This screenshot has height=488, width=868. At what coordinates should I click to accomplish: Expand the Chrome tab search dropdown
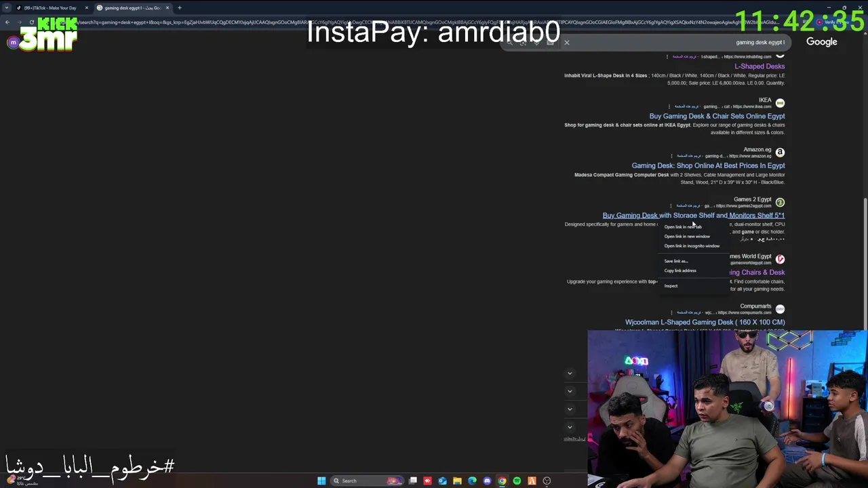pos(6,8)
